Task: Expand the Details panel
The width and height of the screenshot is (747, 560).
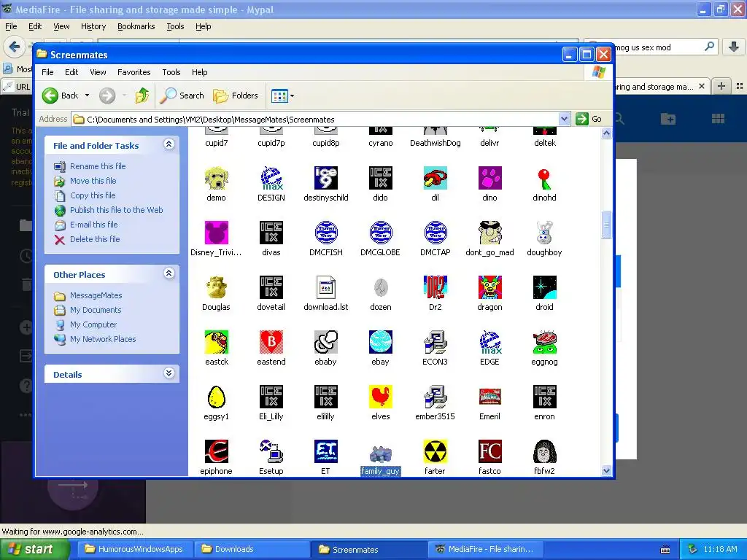Action: click(x=169, y=373)
